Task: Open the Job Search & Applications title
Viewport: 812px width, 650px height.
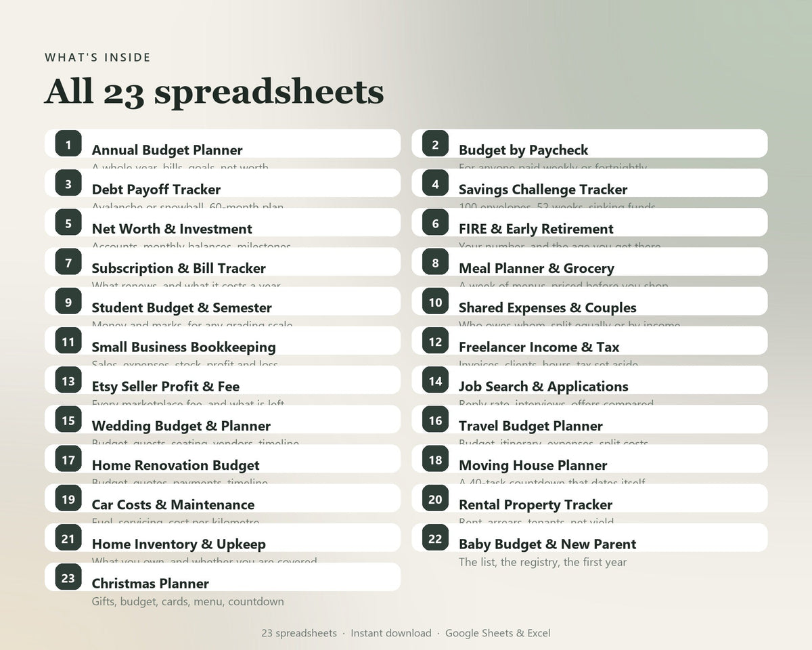Action: point(543,387)
